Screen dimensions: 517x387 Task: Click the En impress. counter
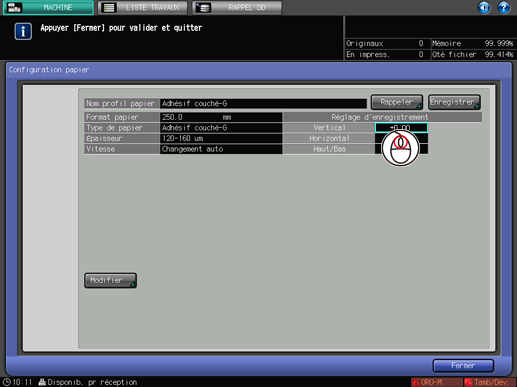point(385,54)
